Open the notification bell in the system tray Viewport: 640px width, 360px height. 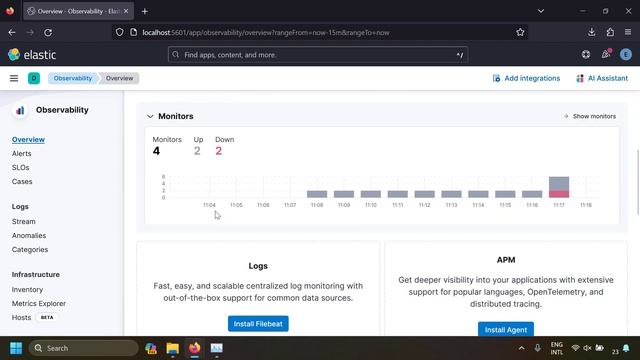coord(626,348)
